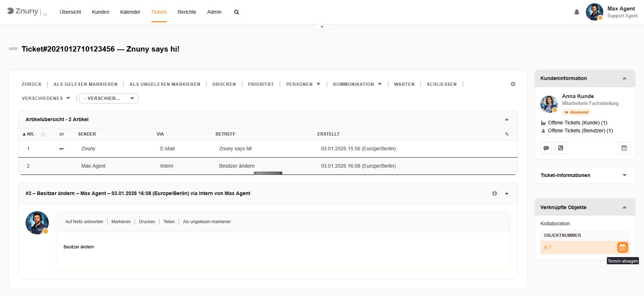Click the chat bubble icon for Anna Kunde
This screenshot has height=296, width=644.
546,148
